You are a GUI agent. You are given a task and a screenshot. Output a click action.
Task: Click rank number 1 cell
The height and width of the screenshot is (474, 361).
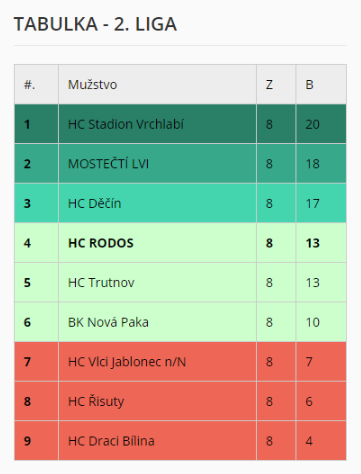click(36, 124)
